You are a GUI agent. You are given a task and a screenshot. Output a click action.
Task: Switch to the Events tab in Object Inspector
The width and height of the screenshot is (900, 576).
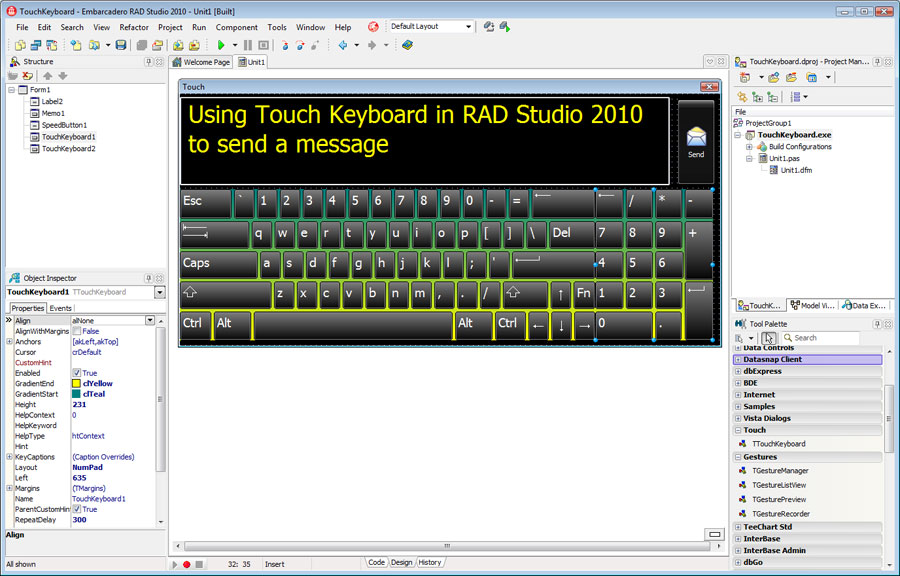60,308
